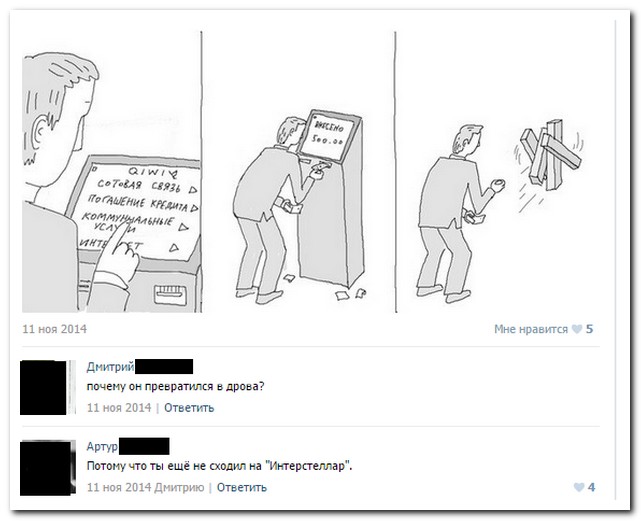Click the first comic panel with QIWI screen
The height and width of the screenshot is (521, 641).
112,172
